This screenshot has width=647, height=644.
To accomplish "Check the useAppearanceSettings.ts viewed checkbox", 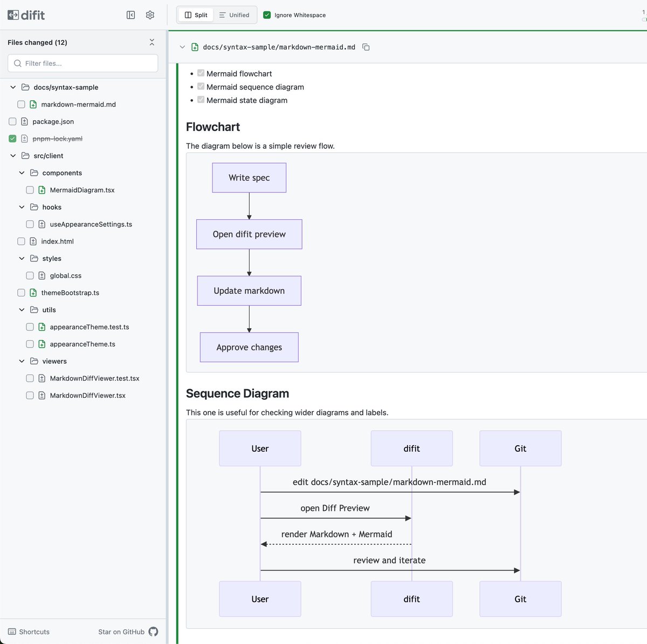I will [x=30, y=224].
